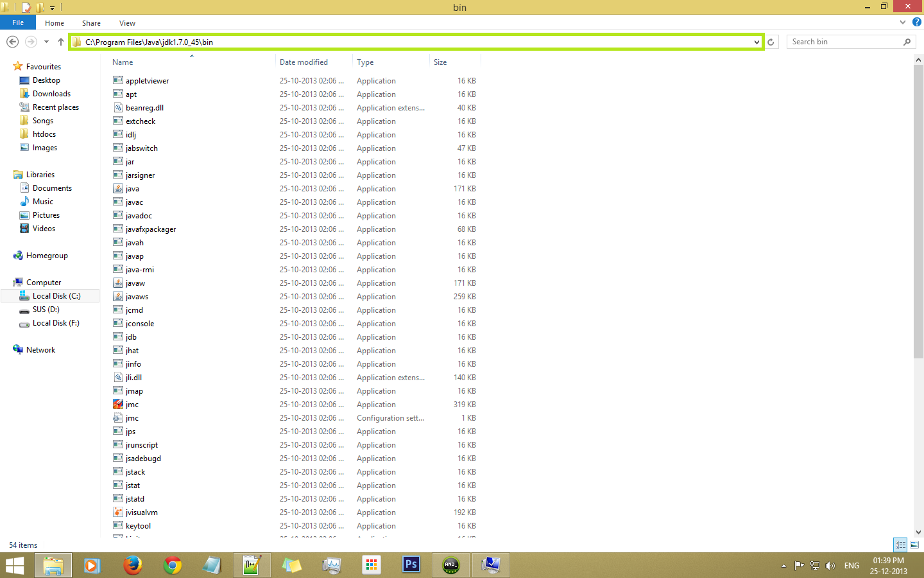Open Quick Access Toolbar customize dropdown
This screenshot has height=578, width=924.
(53, 8)
